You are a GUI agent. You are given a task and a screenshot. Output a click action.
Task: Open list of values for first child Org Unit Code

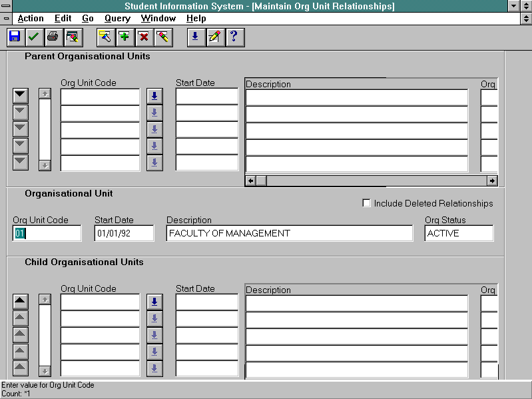pyautogui.click(x=154, y=302)
